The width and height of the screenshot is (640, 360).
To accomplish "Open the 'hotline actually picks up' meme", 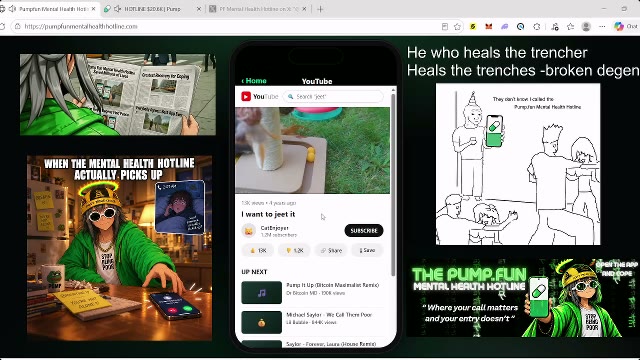I will [x=120, y=248].
